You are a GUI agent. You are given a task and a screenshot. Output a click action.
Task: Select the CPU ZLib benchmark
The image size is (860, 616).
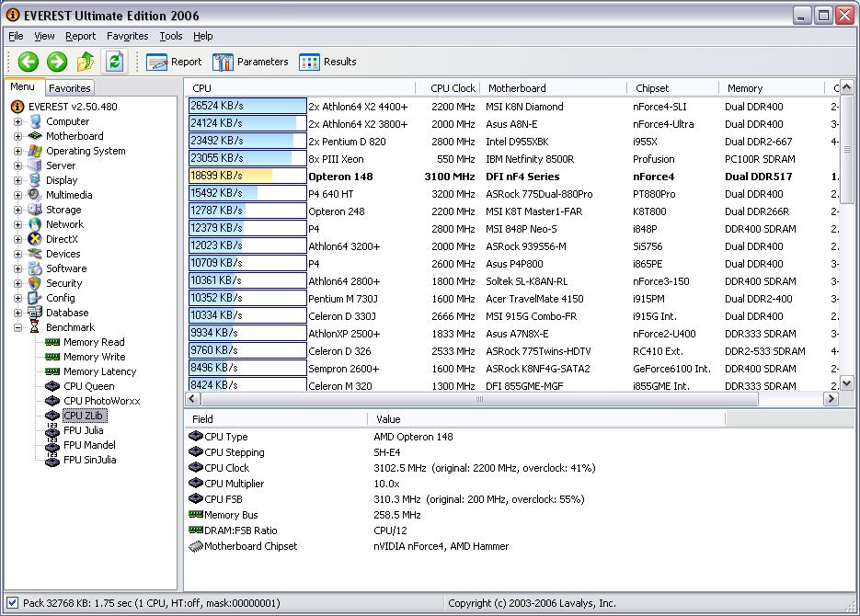pyautogui.click(x=84, y=416)
